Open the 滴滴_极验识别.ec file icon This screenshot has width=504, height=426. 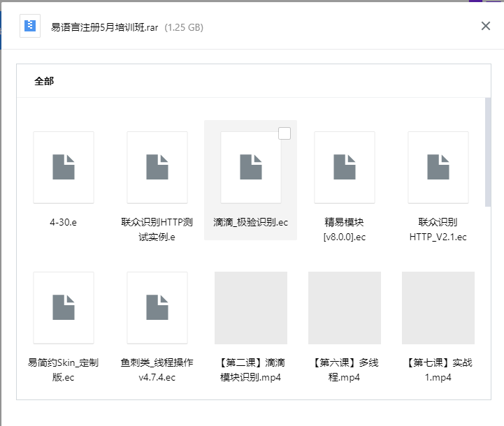tap(251, 167)
